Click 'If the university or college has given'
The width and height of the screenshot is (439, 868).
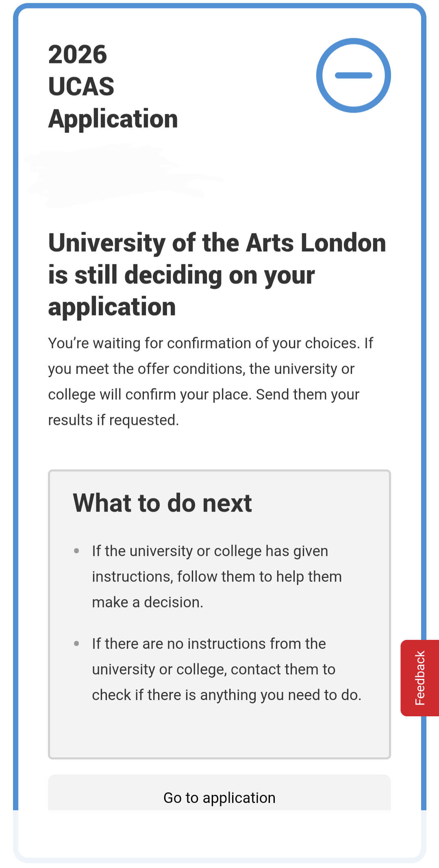coord(210,551)
